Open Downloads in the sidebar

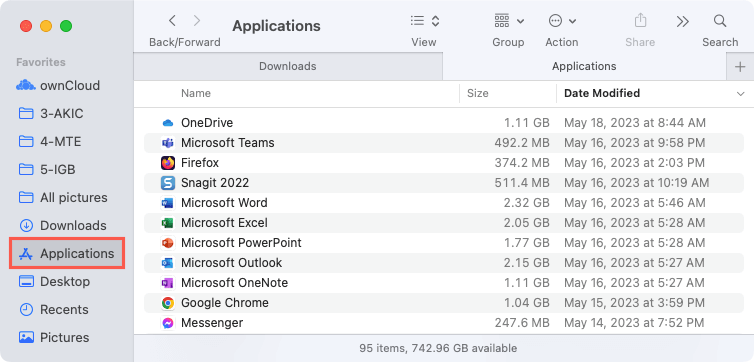[63, 225]
